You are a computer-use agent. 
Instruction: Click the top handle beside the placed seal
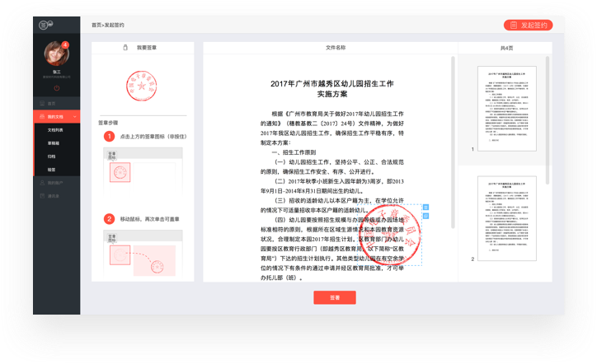(x=425, y=208)
